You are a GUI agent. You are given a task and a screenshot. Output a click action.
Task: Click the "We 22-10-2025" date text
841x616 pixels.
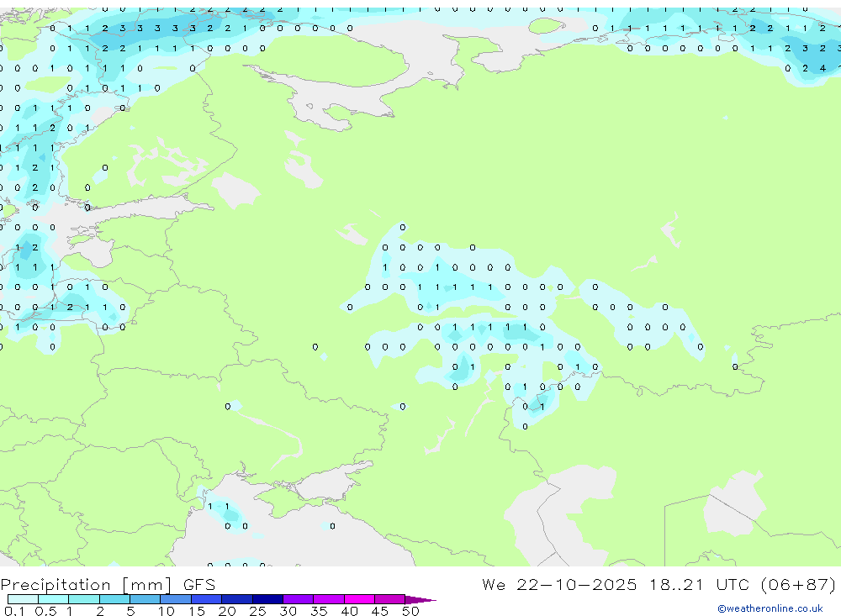pyautogui.click(x=559, y=584)
